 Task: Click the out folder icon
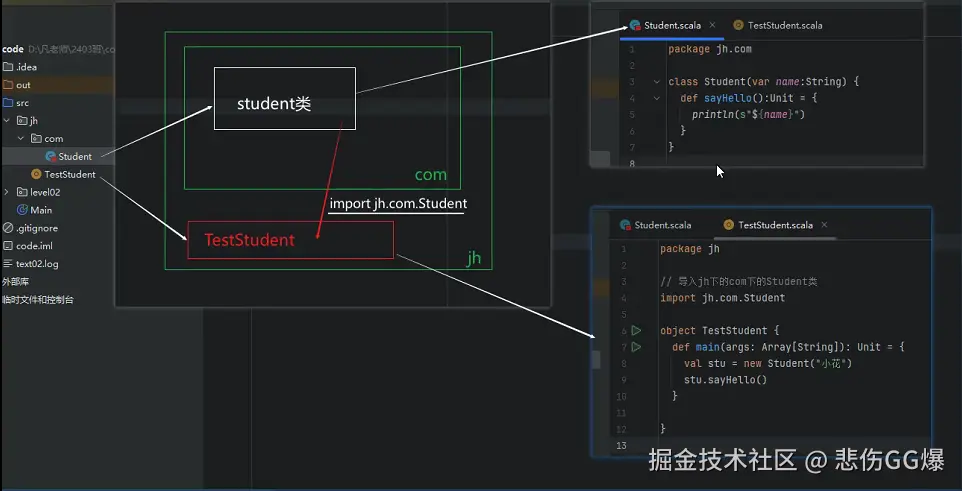pyautogui.click(x=7, y=85)
